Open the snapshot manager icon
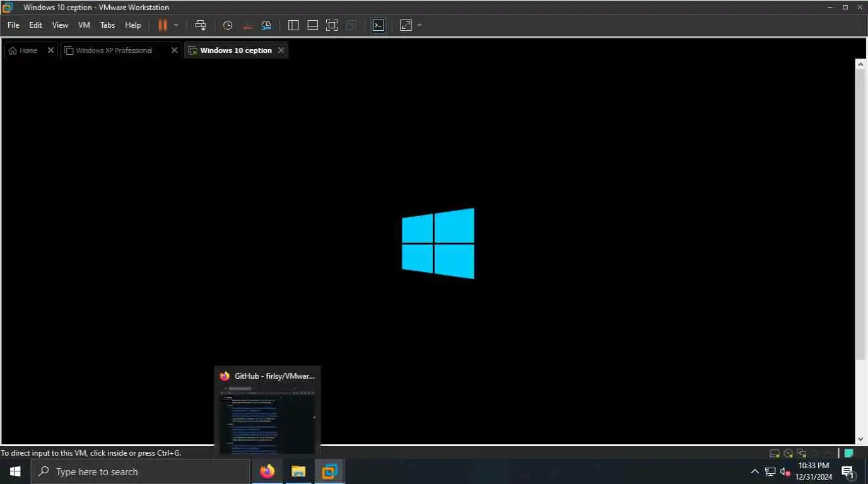The width and height of the screenshot is (868, 484). click(x=266, y=25)
